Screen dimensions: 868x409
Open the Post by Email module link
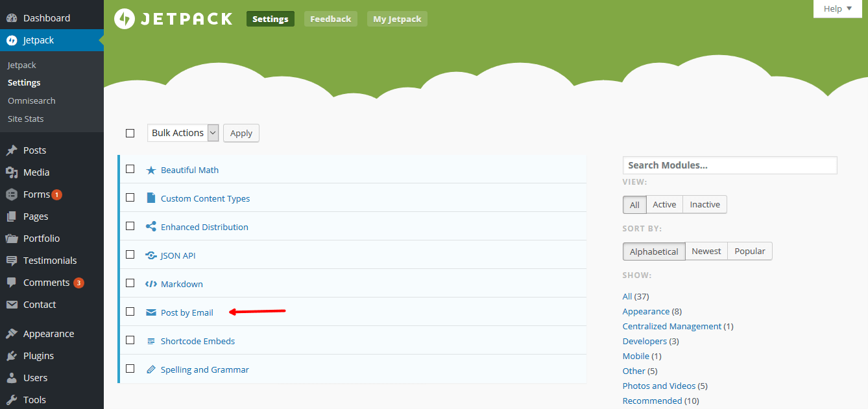click(x=187, y=312)
